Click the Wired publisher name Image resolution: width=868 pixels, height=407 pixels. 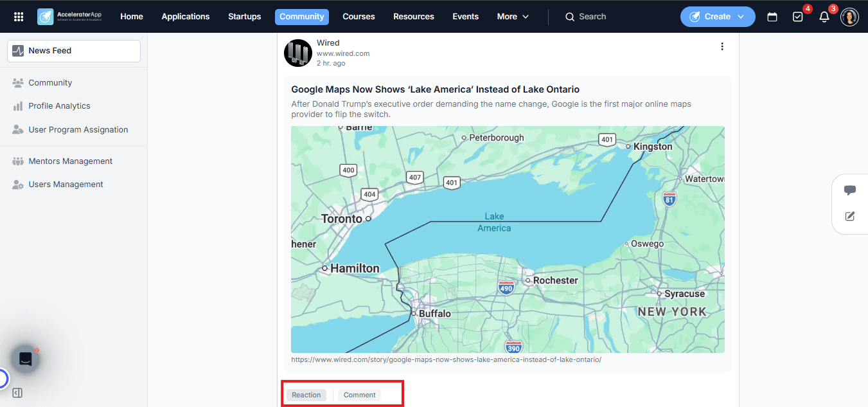(x=328, y=43)
